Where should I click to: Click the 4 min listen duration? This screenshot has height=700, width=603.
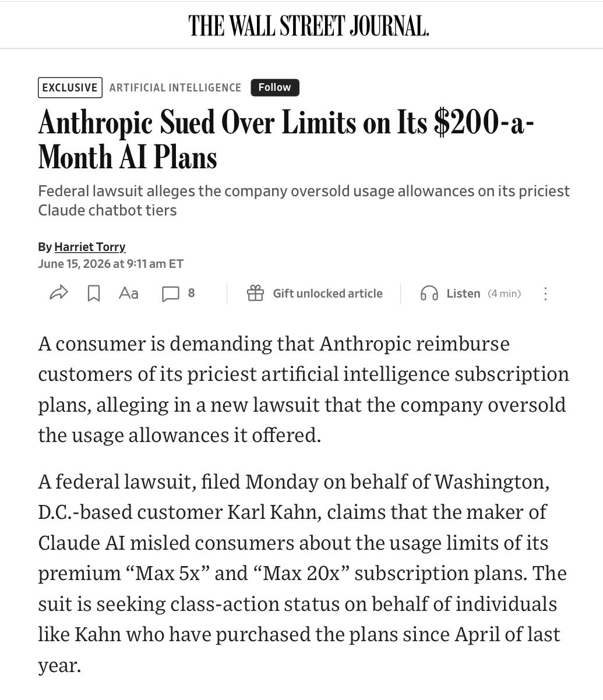pyautogui.click(x=505, y=294)
